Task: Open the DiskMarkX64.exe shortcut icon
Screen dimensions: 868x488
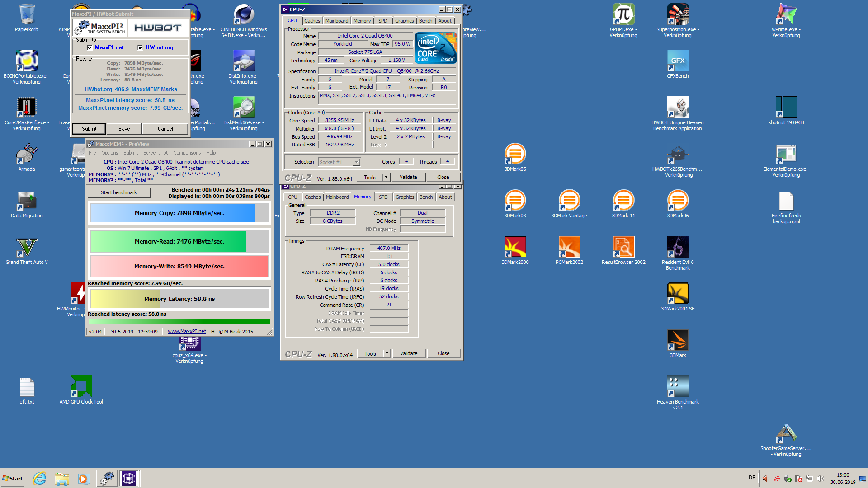Action: (x=244, y=113)
